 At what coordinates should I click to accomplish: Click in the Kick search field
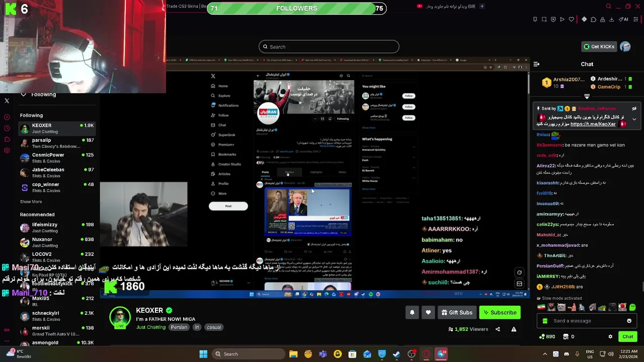pyautogui.click(x=329, y=47)
